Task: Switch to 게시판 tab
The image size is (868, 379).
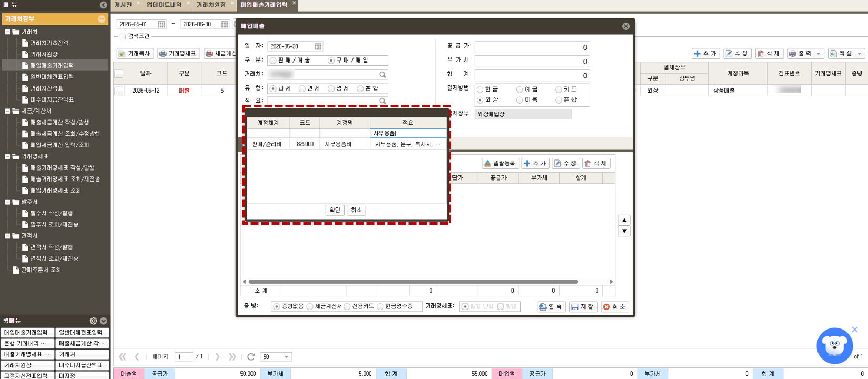Action: (123, 5)
